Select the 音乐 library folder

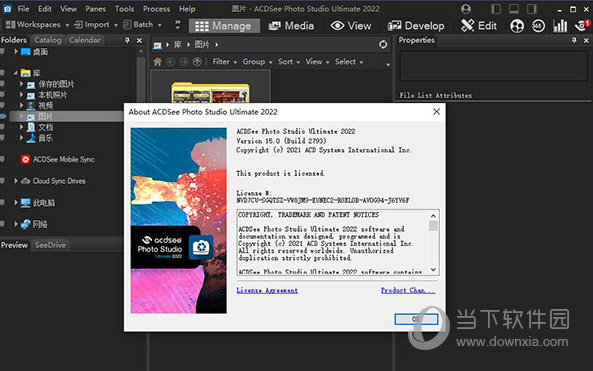(40, 138)
